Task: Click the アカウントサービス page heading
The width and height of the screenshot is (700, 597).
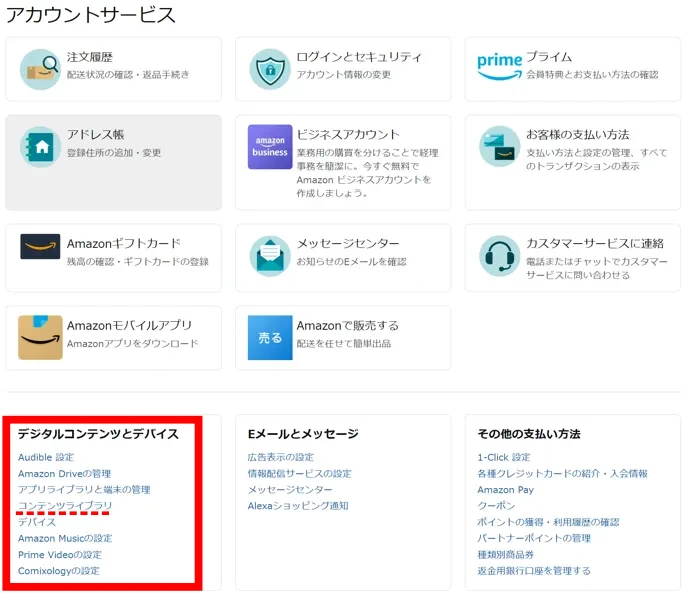Action: (x=91, y=14)
